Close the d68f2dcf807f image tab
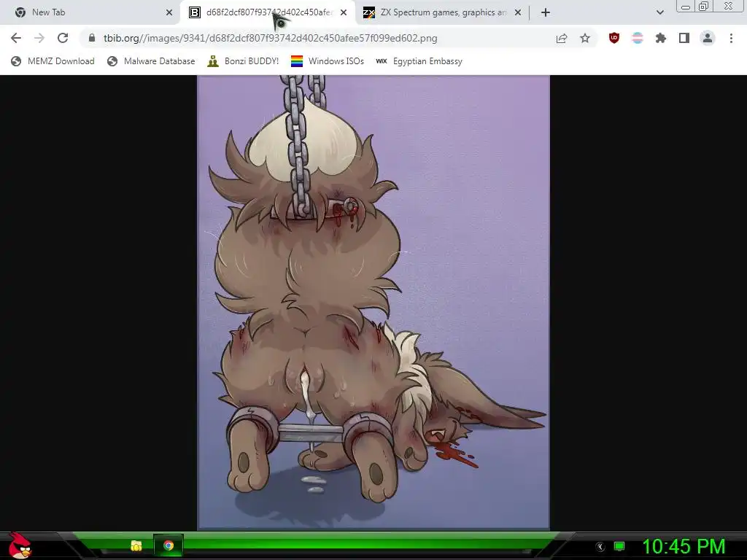Screen dimensions: 747x560 (344, 13)
